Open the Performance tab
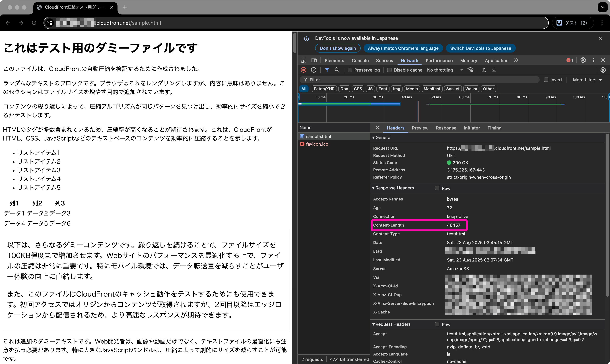Image resolution: width=610 pixels, height=364 pixels. [439, 60]
